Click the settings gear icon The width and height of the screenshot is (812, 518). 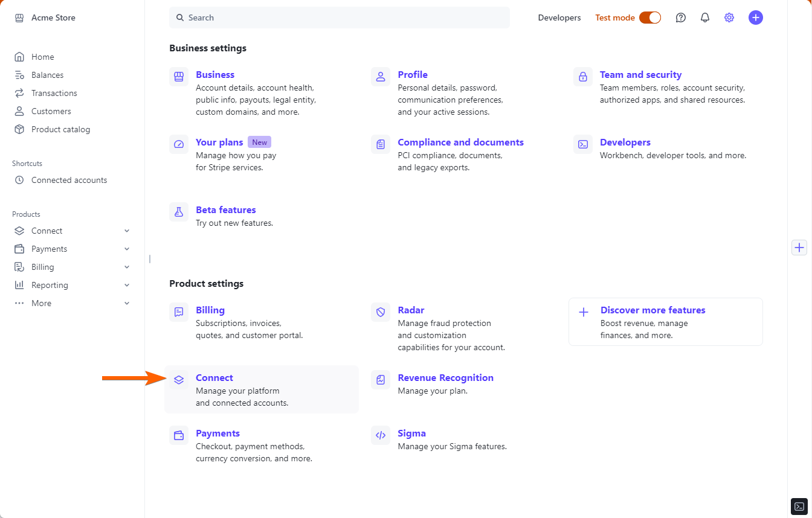coord(729,18)
